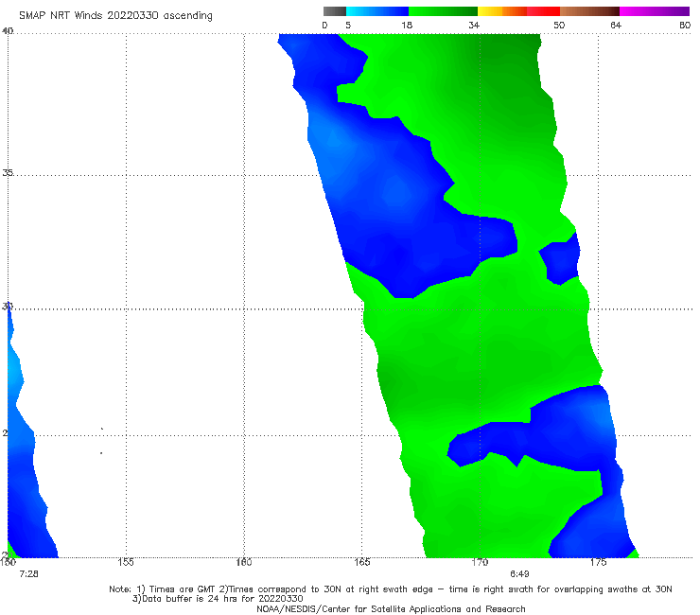Click the title 'SMAP NRT Winds 20220330 ascending'
This screenshot has width=700, height=615.
115,15
